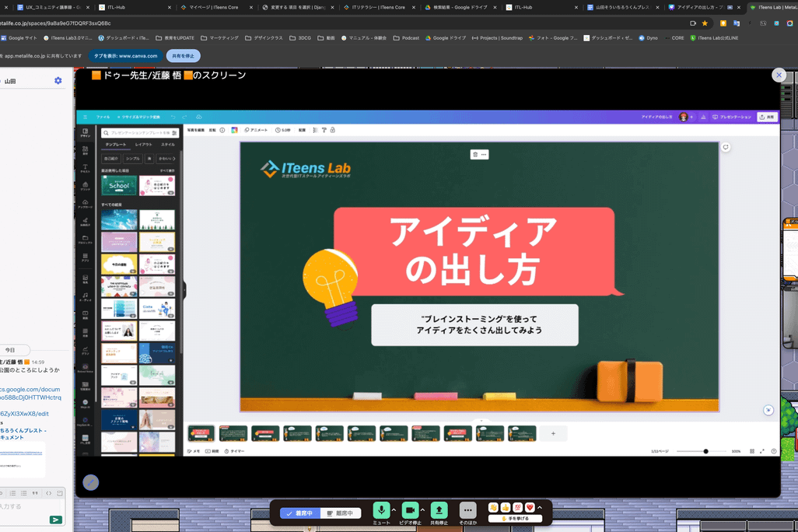Toggle the lock icon in the Canva toolbar
Screen dimensions: 798x532
333,131
